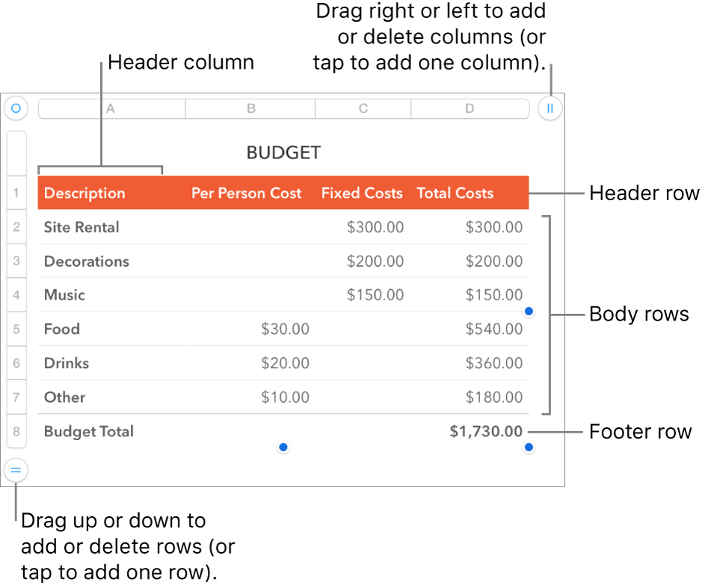Select column C header tab
Image resolution: width=708 pixels, height=588 pixels.
coord(363,109)
